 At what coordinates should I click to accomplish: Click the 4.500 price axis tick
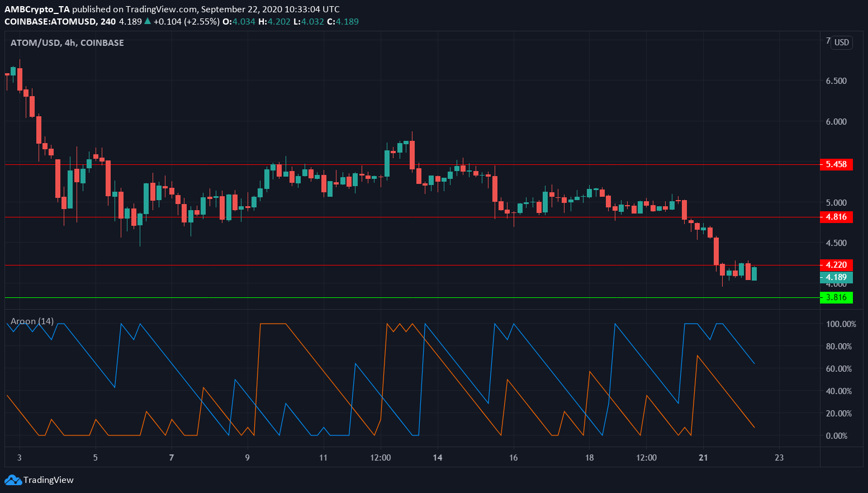[836, 243]
